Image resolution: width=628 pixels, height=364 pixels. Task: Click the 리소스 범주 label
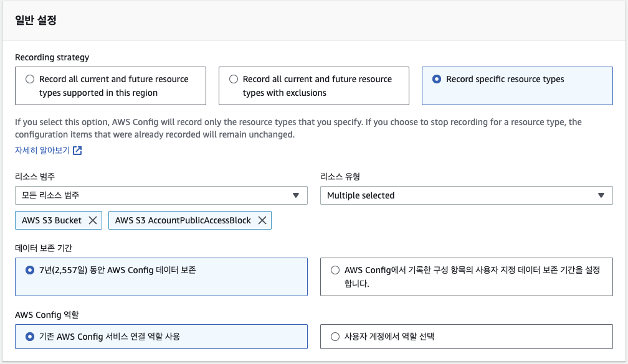35,177
